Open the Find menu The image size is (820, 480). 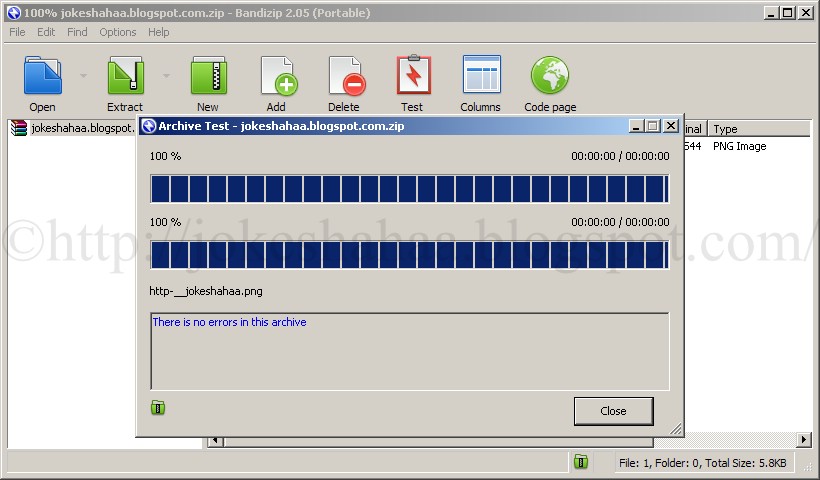click(77, 32)
